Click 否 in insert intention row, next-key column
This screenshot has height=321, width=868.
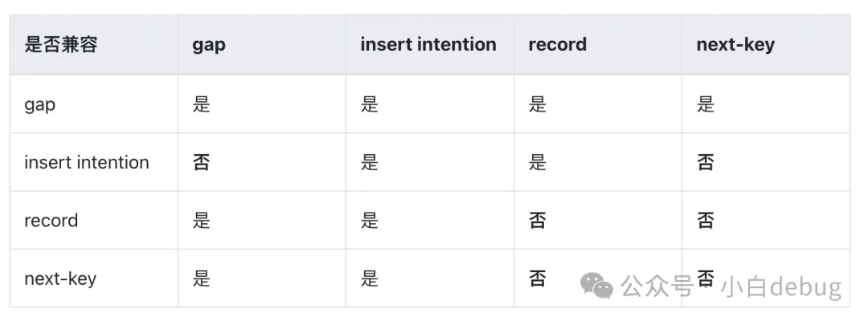coord(706,162)
